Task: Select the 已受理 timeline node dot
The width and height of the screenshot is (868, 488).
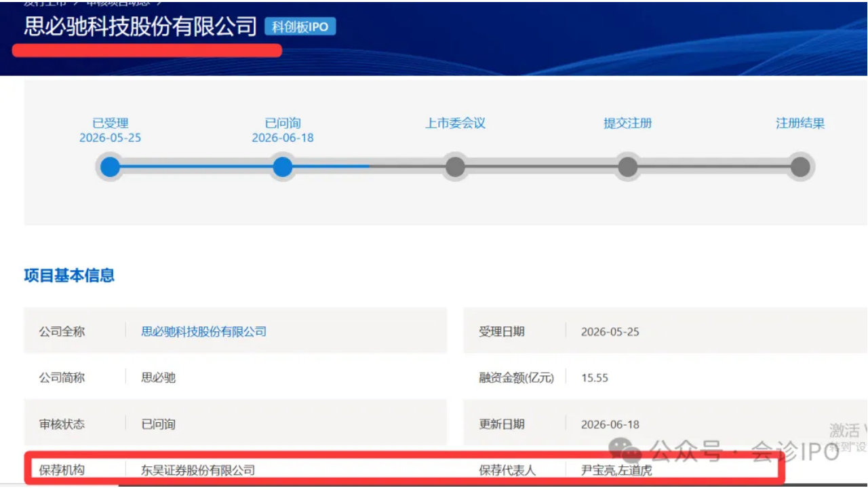Action: pos(111,166)
